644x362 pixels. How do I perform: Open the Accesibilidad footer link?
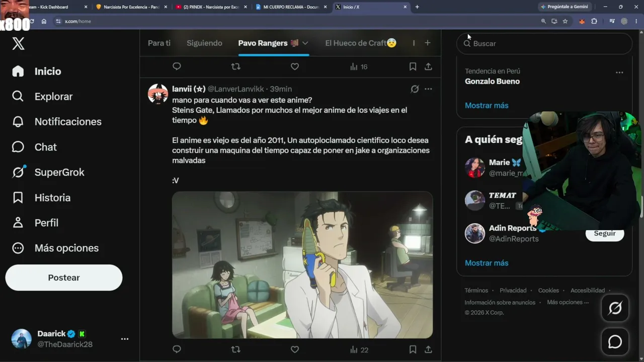coord(588,291)
